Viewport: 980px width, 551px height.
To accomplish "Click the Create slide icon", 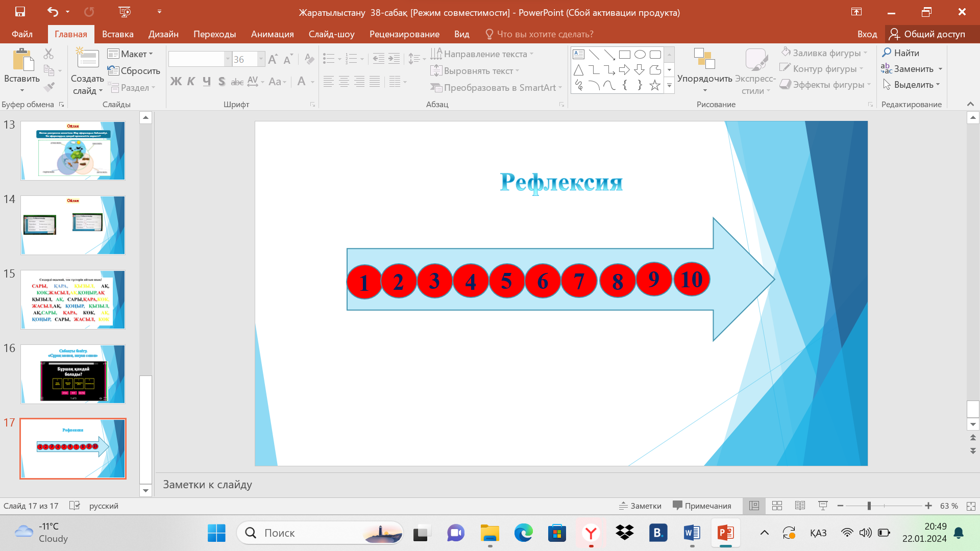I will [87, 59].
